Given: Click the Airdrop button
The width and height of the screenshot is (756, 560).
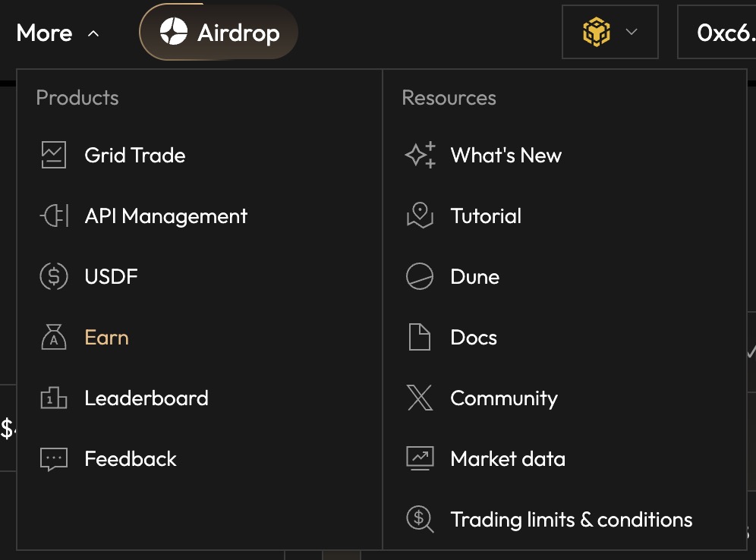Looking at the screenshot, I should 219,33.
